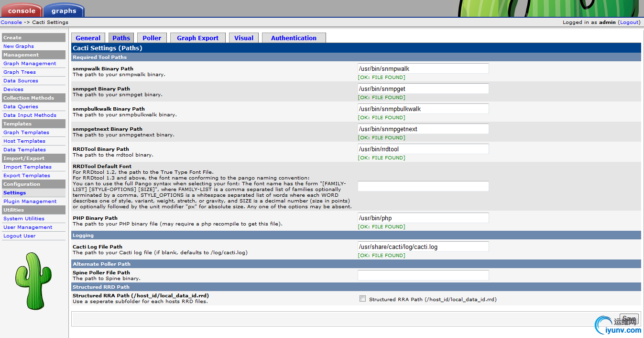Open Devices in the sidebar
The image size is (644, 338).
tap(13, 90)
